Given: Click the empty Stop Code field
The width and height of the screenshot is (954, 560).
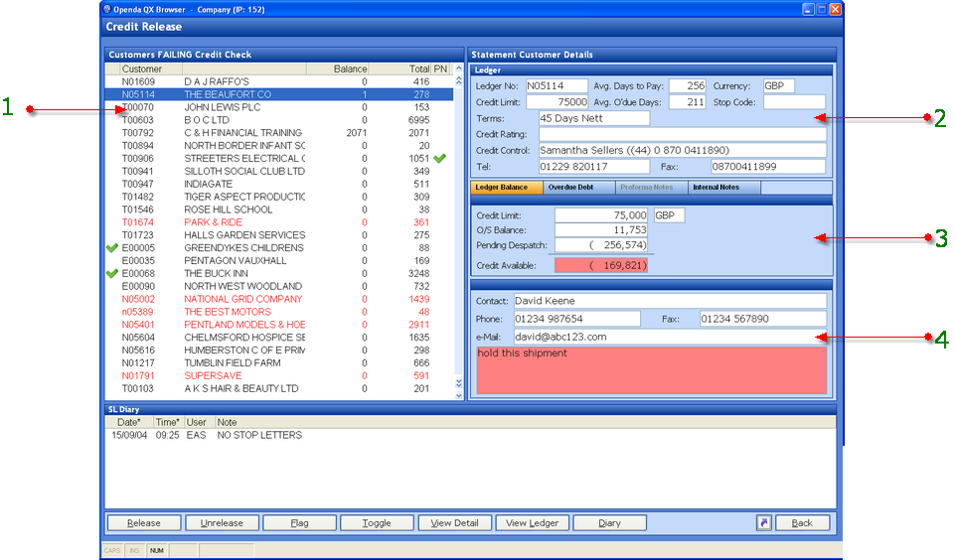Looking at the screenshot, I should 795,101.
